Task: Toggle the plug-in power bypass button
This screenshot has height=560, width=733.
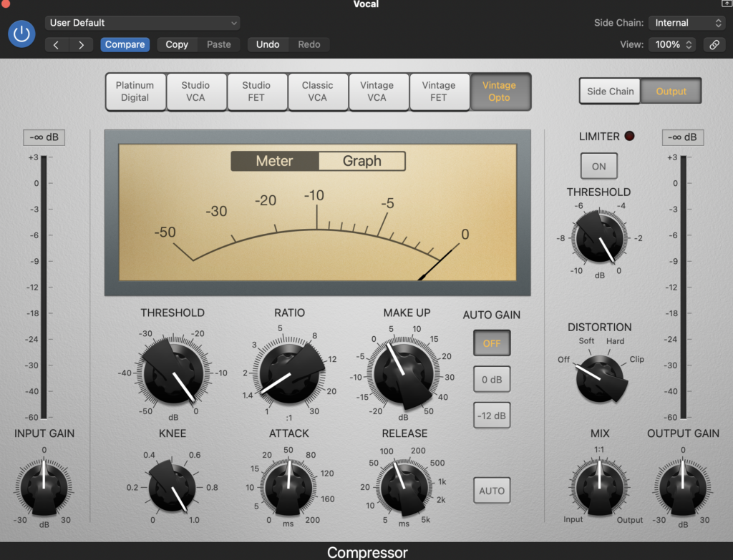Action: [21, 34]
